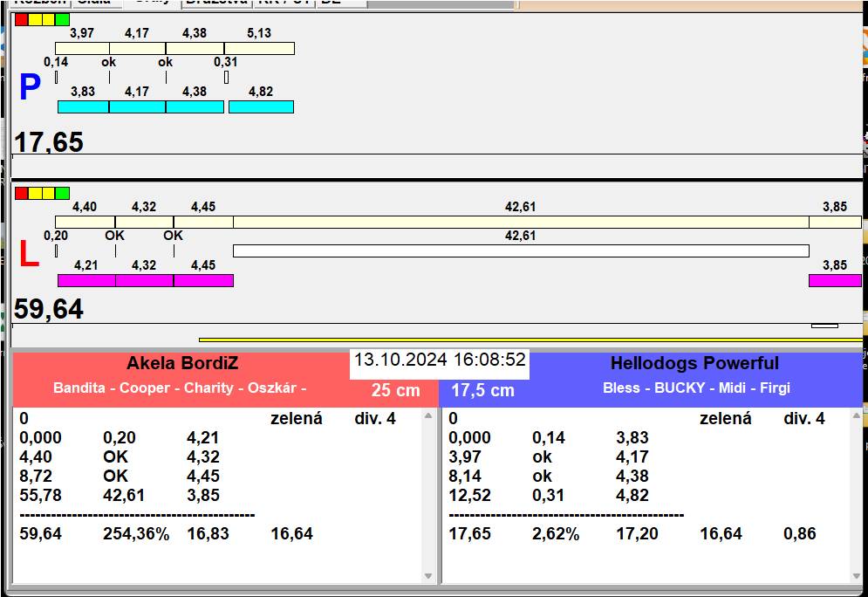Click the Hellodogs Powerful team header
868x597 pixels.
[x=694, y=363]
